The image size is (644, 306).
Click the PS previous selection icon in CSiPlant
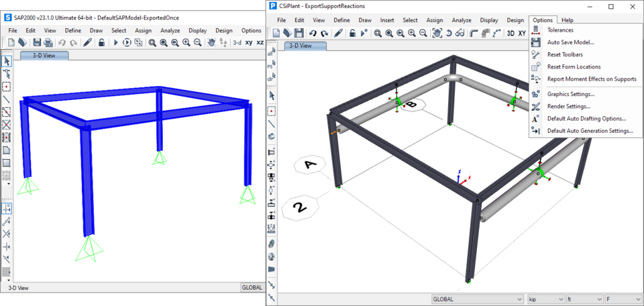point(272,64)
